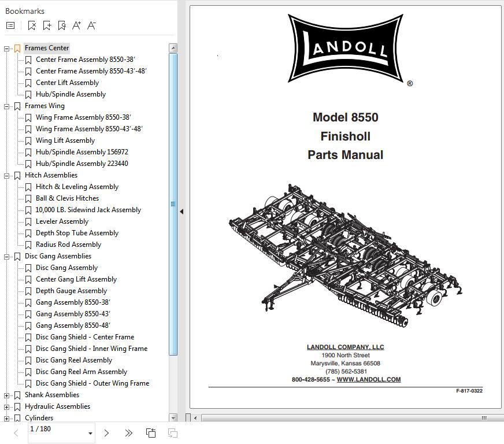The image size is (504, 444).
Task: Open Disc Gang Reel Arm Assembly bookmark
Action: (x=81, y=372)
